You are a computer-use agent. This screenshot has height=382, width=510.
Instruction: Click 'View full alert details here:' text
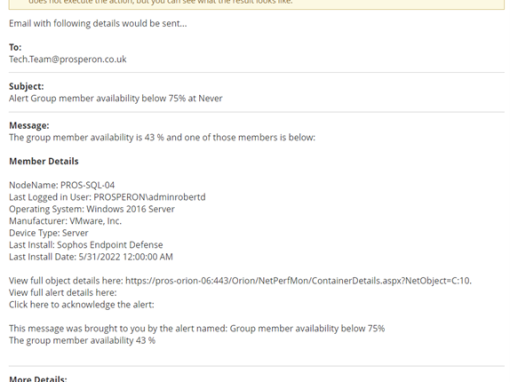click(63, 293)
